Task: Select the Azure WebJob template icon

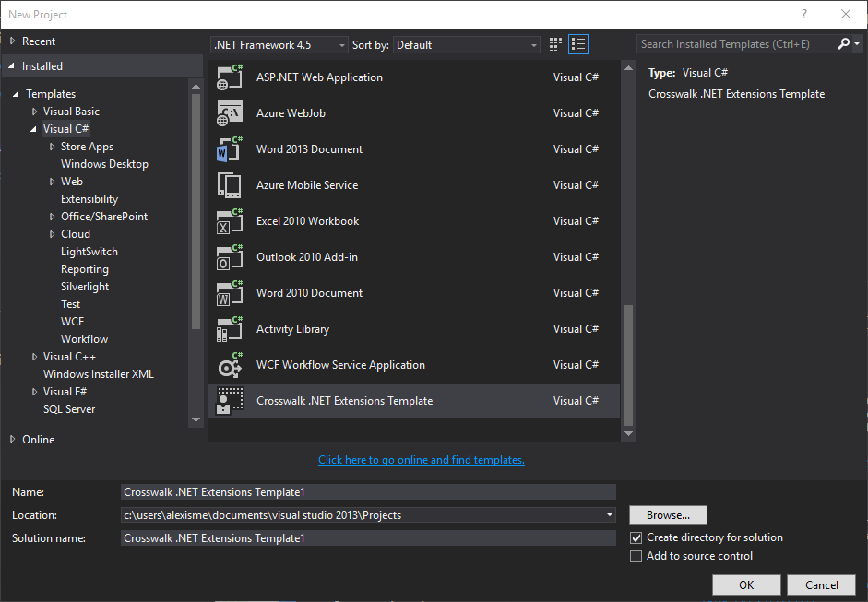Action: 230,113
